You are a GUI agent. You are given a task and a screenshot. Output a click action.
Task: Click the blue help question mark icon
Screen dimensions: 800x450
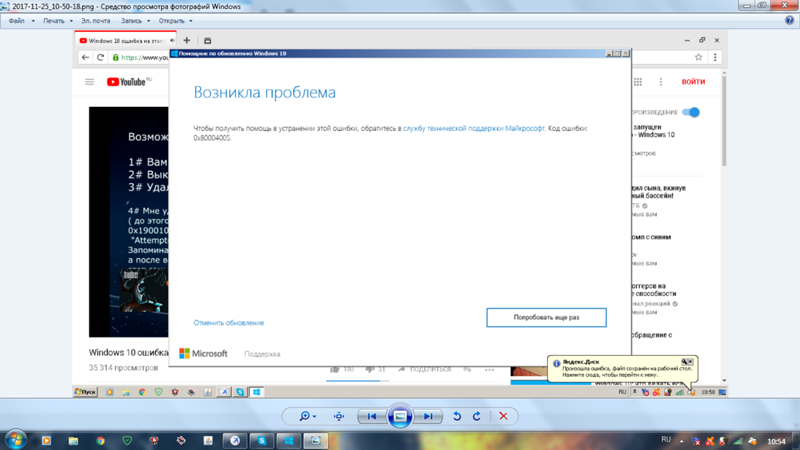[790, 20]
